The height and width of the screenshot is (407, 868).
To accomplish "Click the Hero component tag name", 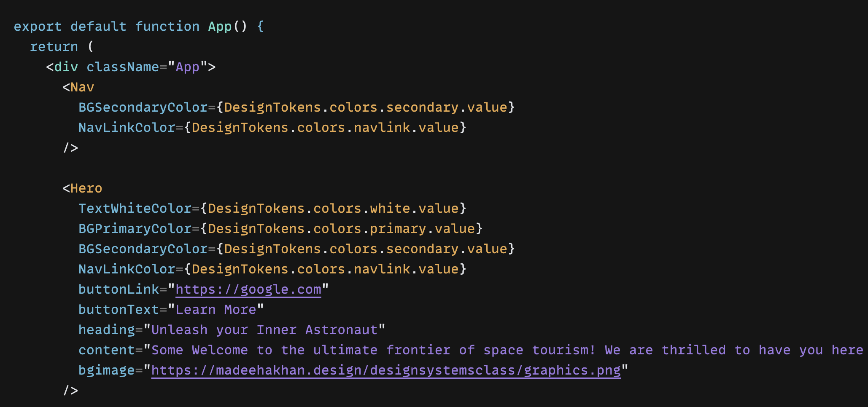I will [x=86, y=188].
